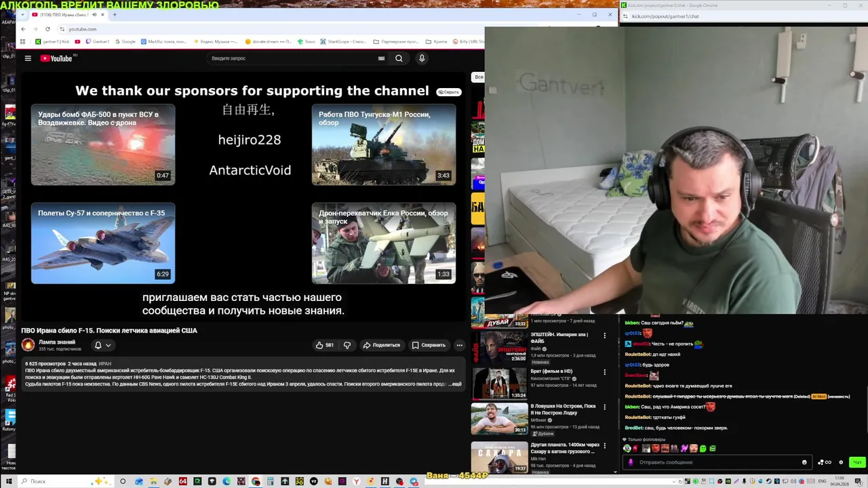Open the Mail.Ru bookmark
Image resolution: width=868 pixels, height=488 pixels.
pos(163,41)
